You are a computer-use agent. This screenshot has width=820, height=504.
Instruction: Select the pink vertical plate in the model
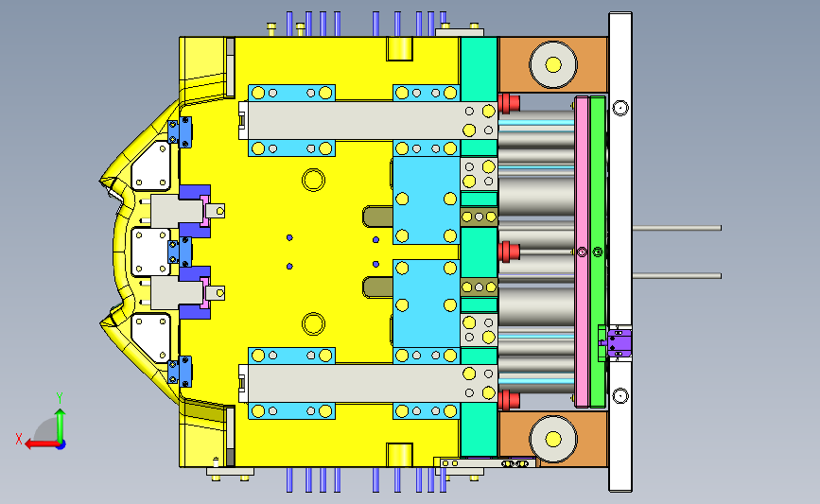click(582, 252)
